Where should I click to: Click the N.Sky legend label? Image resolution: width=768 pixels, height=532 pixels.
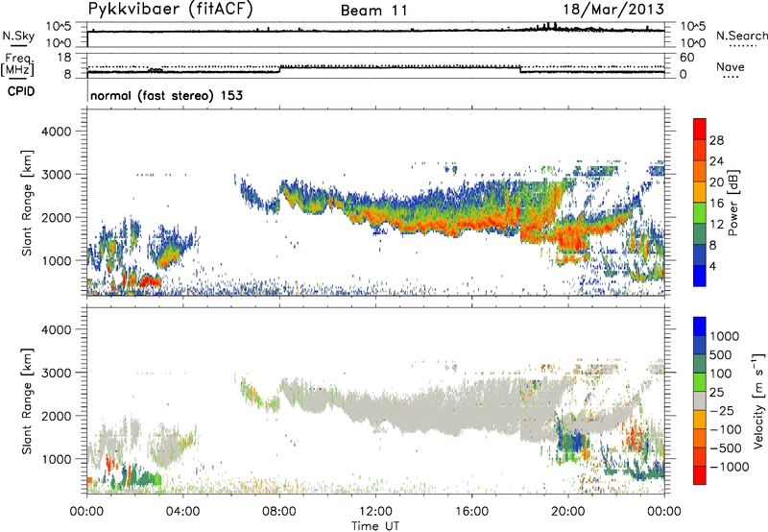(18, 36)
